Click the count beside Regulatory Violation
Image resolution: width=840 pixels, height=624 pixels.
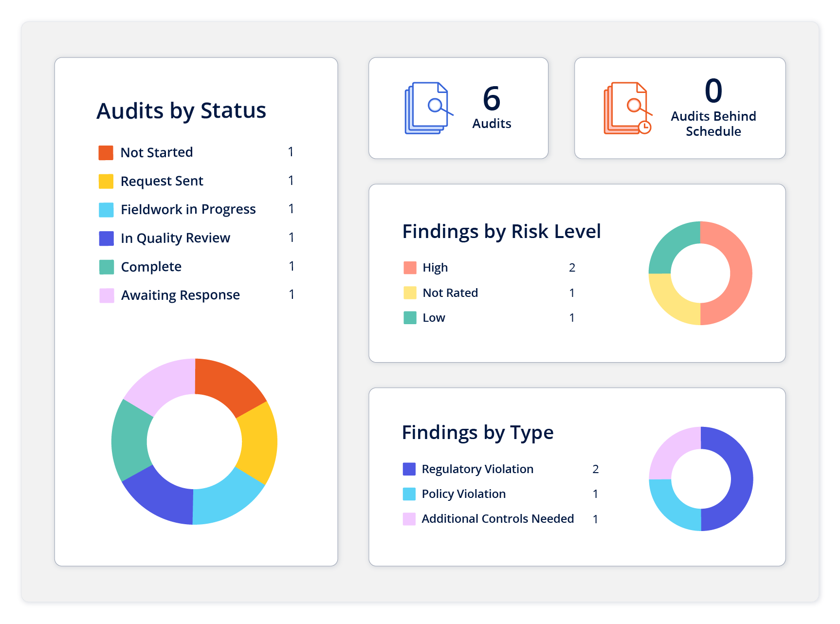[x=596, y=469]
